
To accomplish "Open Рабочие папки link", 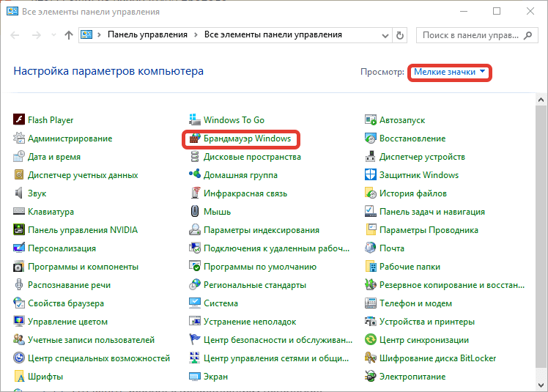I will click(410, 267).
